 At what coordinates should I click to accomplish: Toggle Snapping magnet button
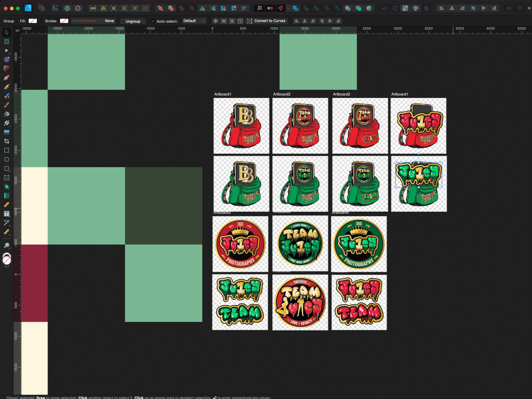click(281, 8)
